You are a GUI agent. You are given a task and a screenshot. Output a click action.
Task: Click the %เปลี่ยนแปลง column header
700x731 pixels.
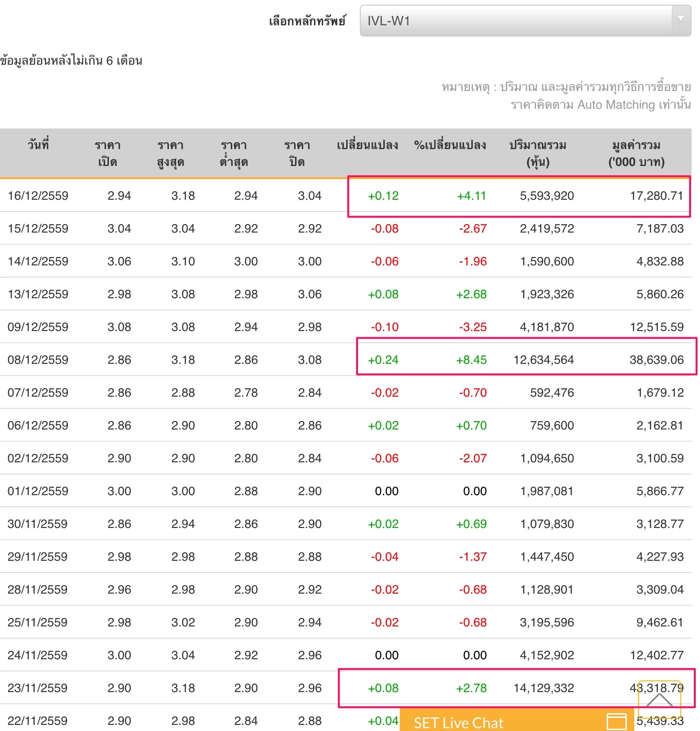tap(450, 145)
